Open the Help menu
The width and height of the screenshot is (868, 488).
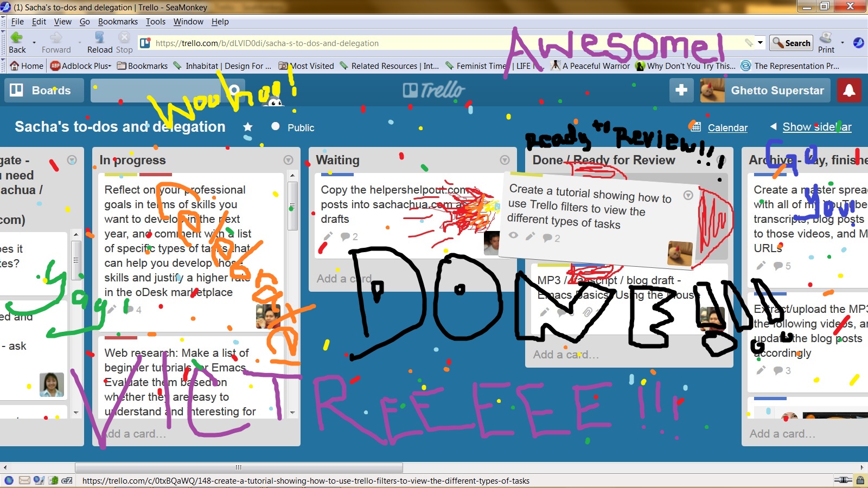pos(220,22)
